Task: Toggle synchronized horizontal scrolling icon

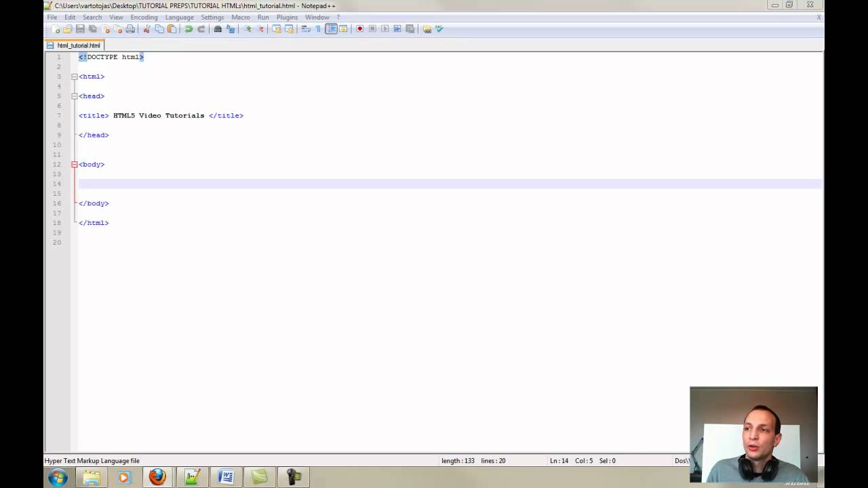Action: (x=289, y=29)
